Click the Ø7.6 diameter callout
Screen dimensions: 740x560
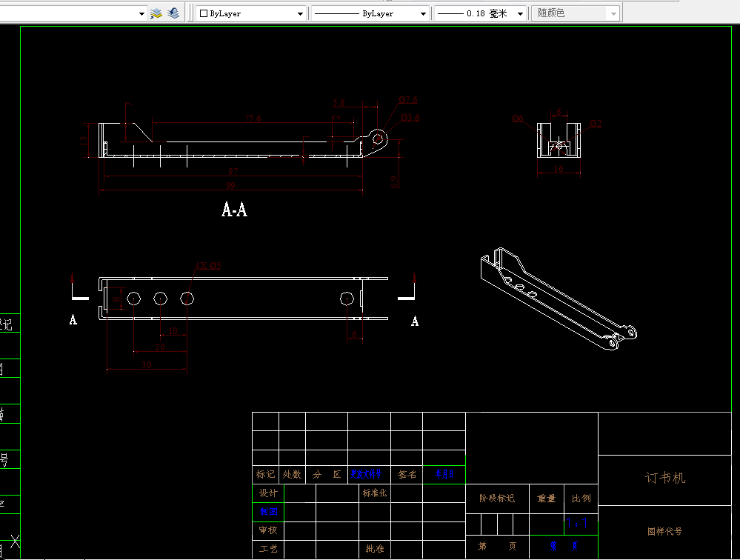(x=408, y=99)
